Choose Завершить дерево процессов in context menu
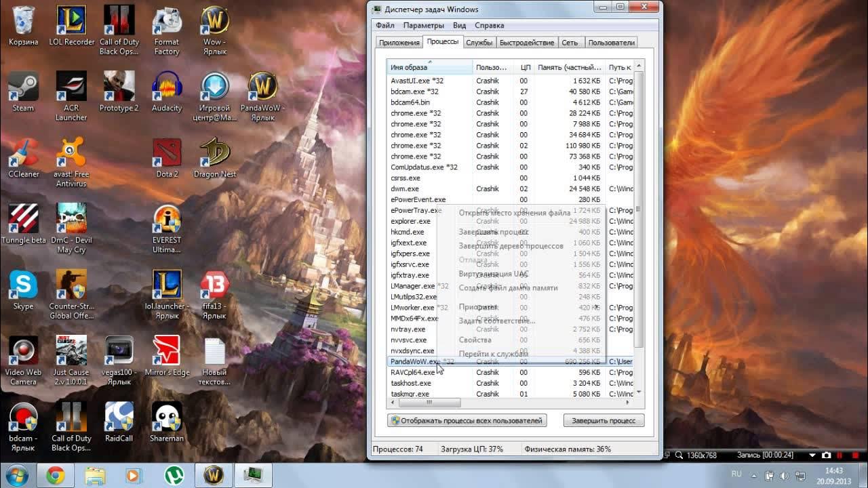This screenshot has width=868, height=488. pyautogui.click(x=511, y=246)
